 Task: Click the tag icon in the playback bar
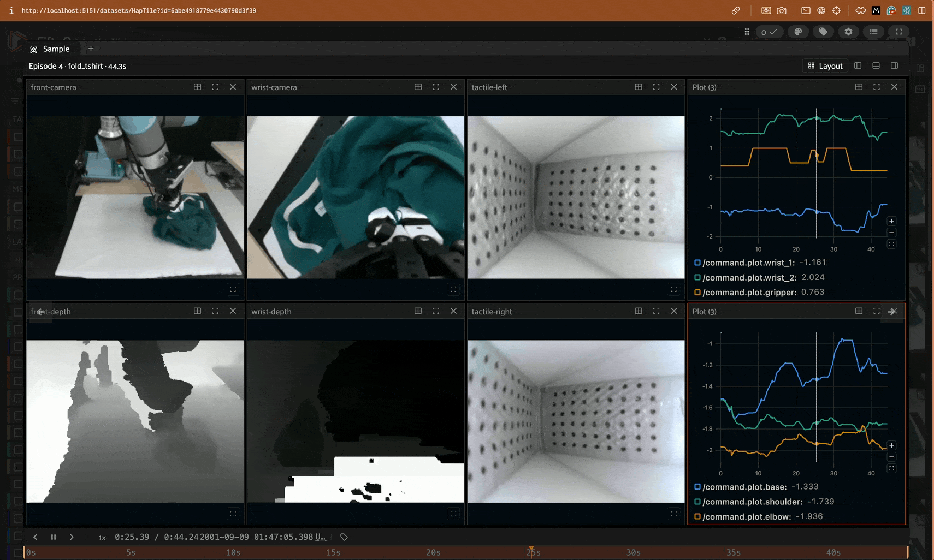(x=344, y=537)
